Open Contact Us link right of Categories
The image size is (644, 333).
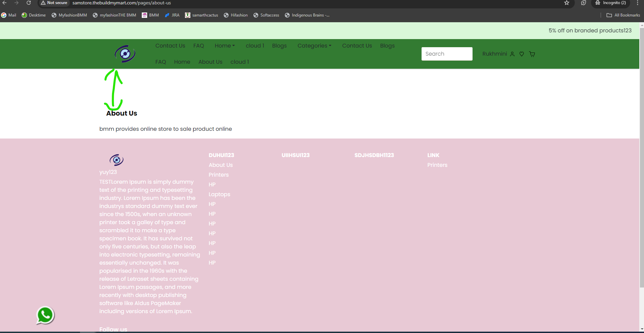click(x=357, y=46)
